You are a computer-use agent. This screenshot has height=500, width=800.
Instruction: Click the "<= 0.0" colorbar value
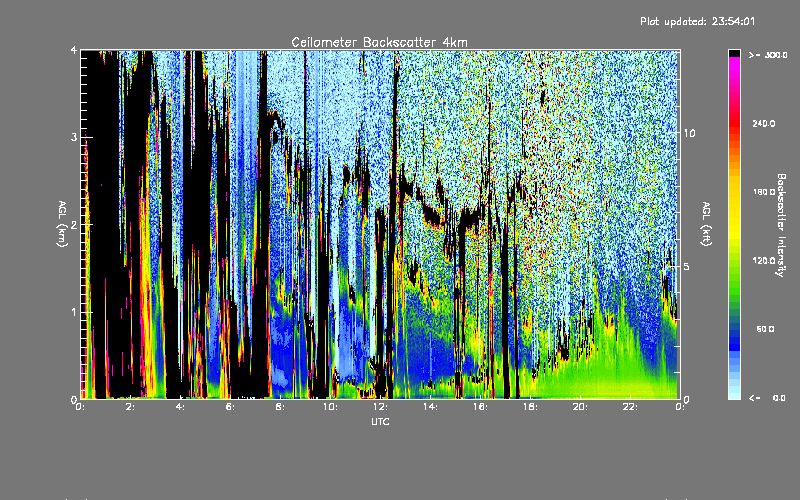pyautogui.click(x=767, y=398)
